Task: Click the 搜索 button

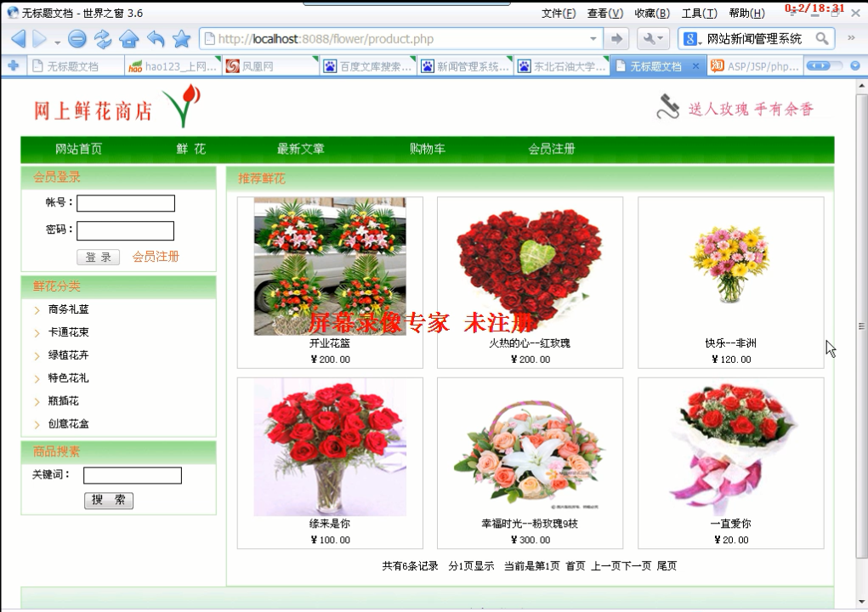Action: click(x=109, y=500)
